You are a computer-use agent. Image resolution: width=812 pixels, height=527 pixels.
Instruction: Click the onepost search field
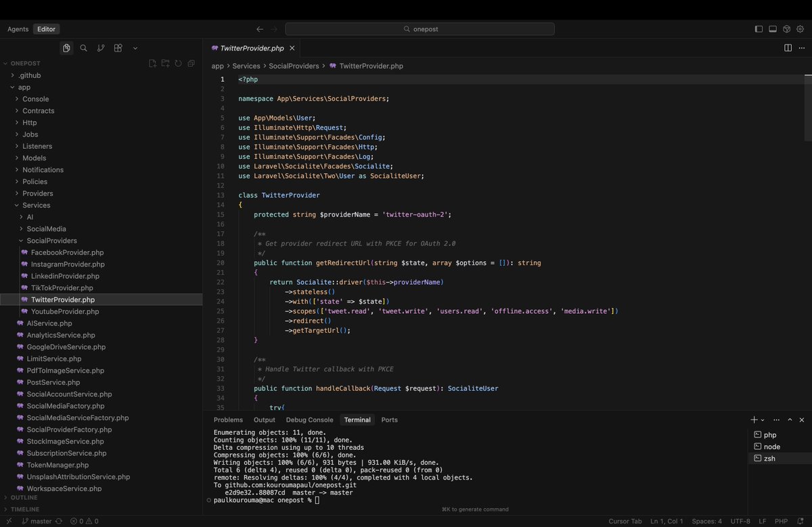[x=420, y=29]
